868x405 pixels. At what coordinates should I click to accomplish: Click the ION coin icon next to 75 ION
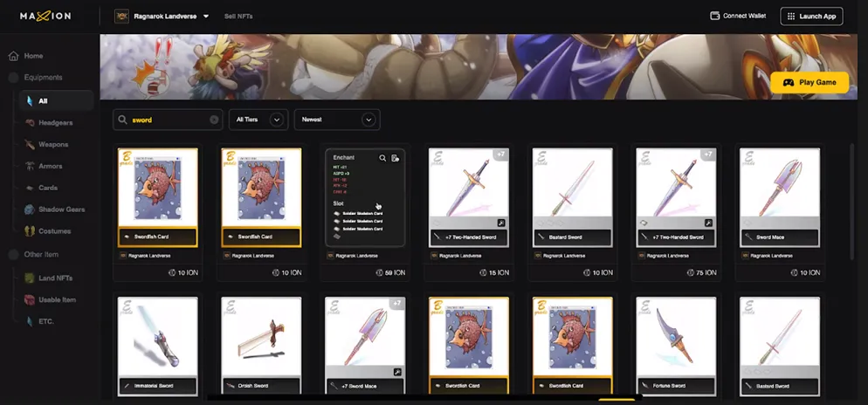coord(691,273)
